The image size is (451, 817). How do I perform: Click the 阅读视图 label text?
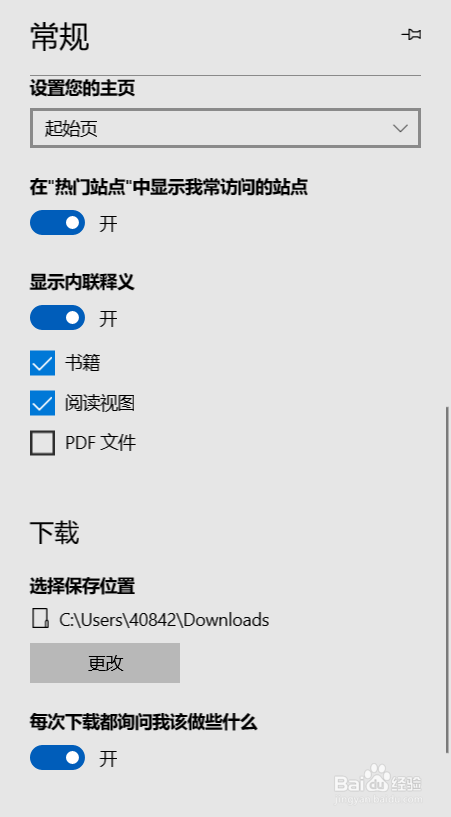pyautogui.click(x=100, y=403)
